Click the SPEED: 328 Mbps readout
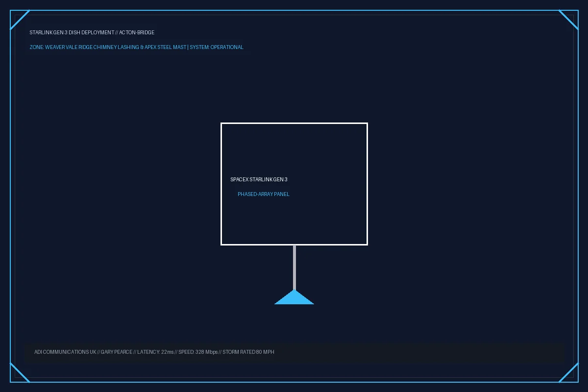Viewport: 588px width, 392px height. tap(198, 352)
